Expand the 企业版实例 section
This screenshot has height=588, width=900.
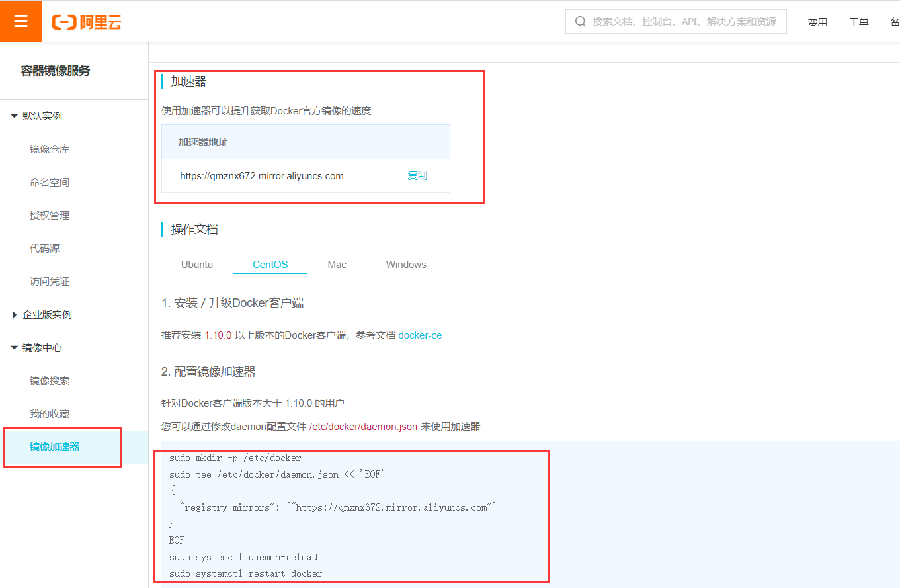coord(41,315)
